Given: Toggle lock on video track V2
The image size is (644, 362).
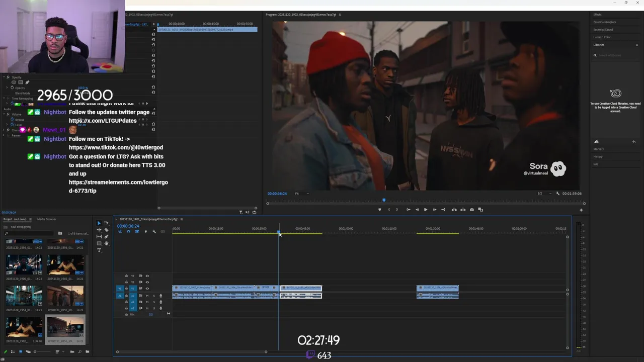Looking at the screenshot, I should tap(126, 282).
